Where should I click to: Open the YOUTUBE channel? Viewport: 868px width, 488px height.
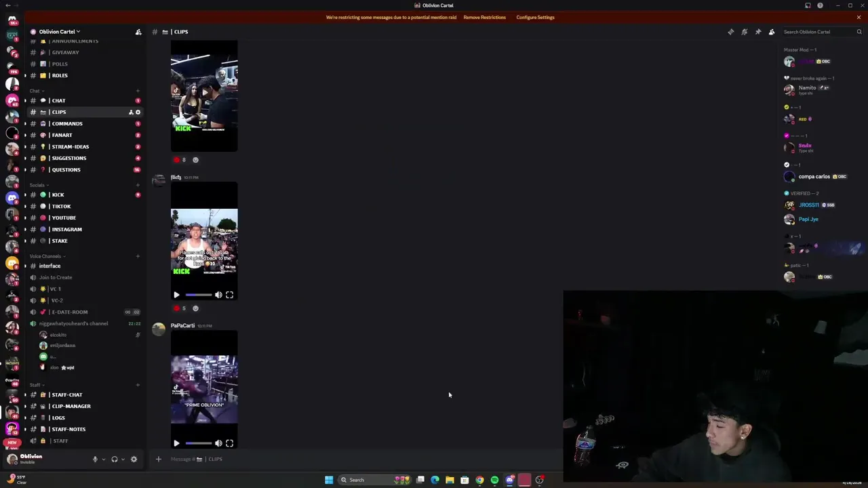tap(85, 218)
